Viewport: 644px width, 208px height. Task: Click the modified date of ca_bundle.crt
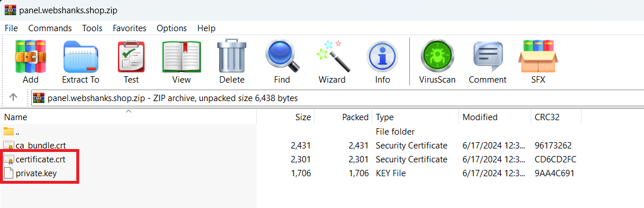pos(494,145)
